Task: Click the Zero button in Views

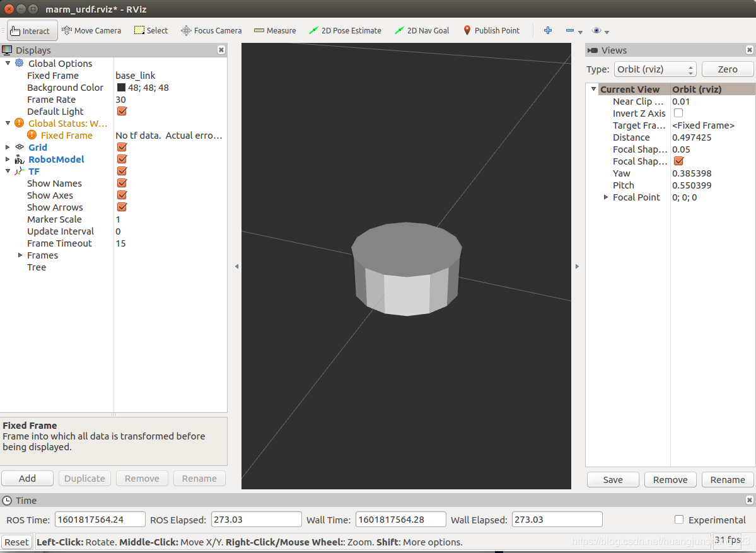Action: click(x=727, y=69)
